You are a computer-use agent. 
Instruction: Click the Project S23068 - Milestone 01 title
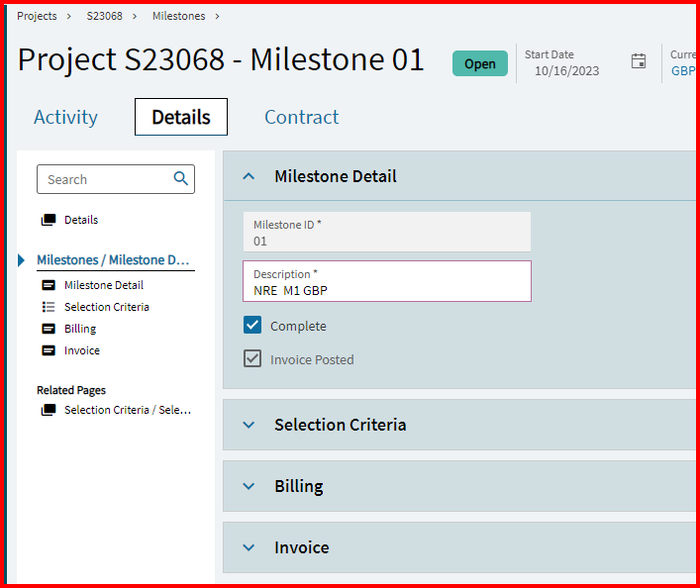(221, 59)
